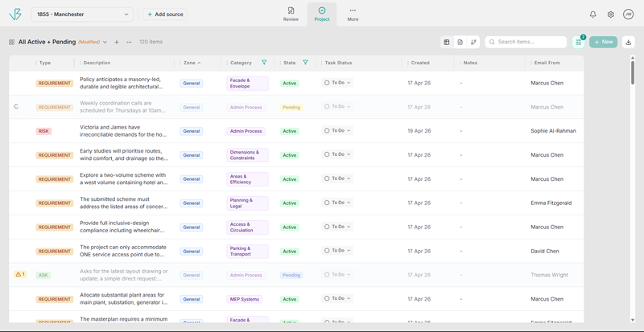This screenshot has height=332, width=644.
Task: Click the yellow Pending state tag
Action: pyautogui.click(x=291, y=108)
